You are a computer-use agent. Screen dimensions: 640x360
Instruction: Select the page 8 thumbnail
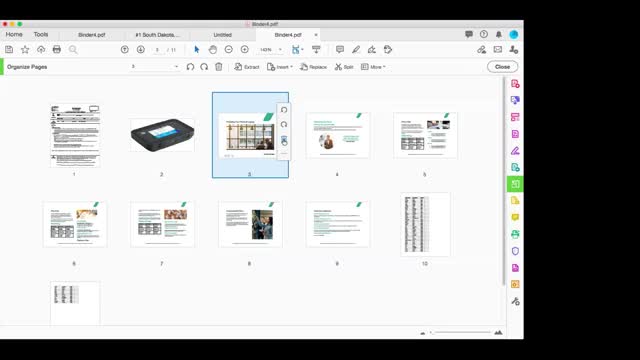click(x=250, y=224)
